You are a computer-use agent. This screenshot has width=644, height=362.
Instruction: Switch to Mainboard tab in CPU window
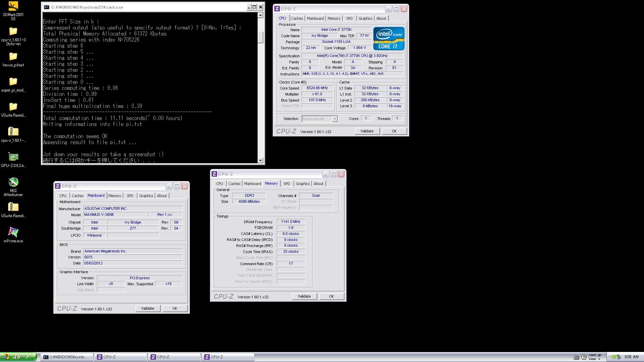coord(315,18)
